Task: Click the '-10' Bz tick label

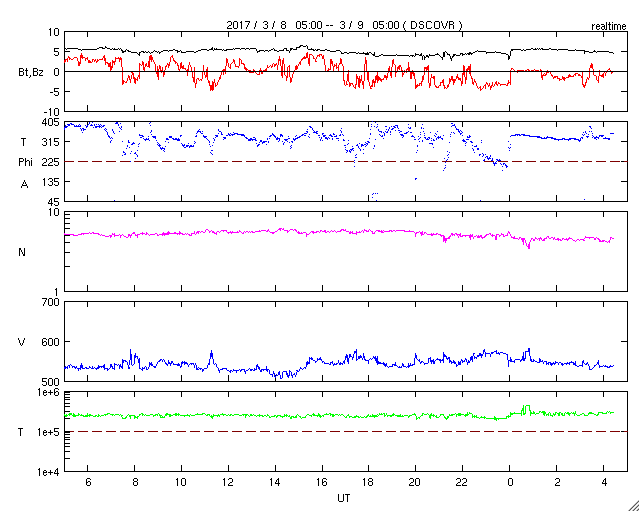Action: (x=52, y=111)
